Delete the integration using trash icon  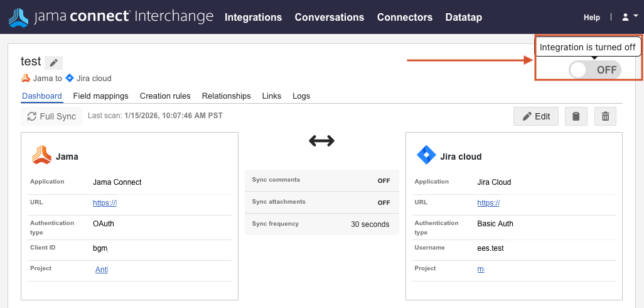[x=605, y=116]
